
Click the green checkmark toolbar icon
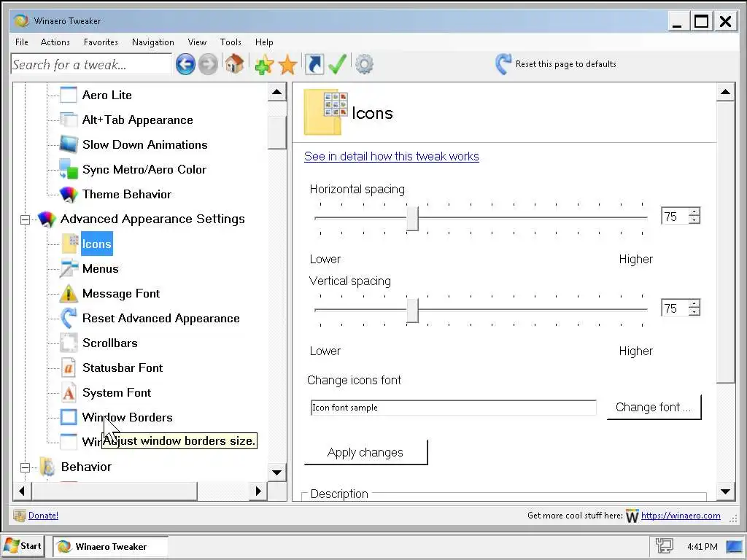337,64
